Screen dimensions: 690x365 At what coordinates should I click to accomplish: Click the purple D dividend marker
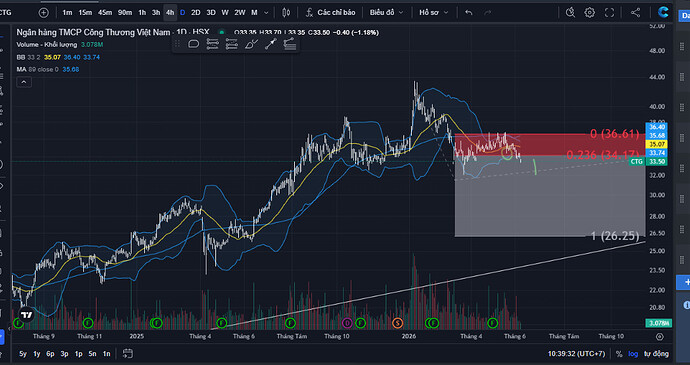tap(347, 323)
